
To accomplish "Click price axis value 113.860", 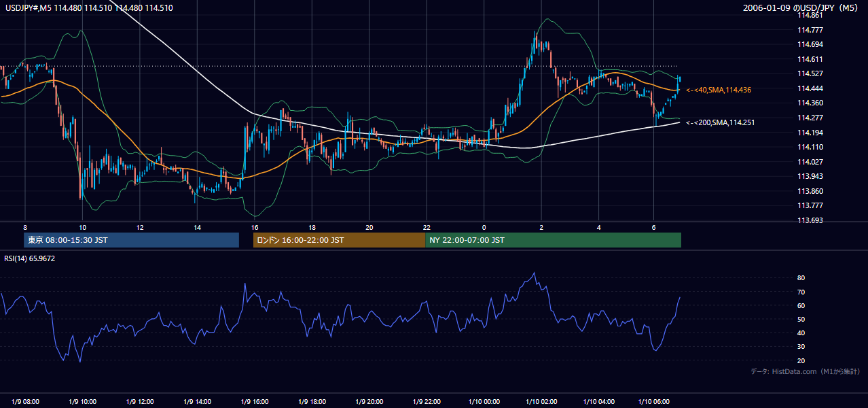I will pos(810,191).
